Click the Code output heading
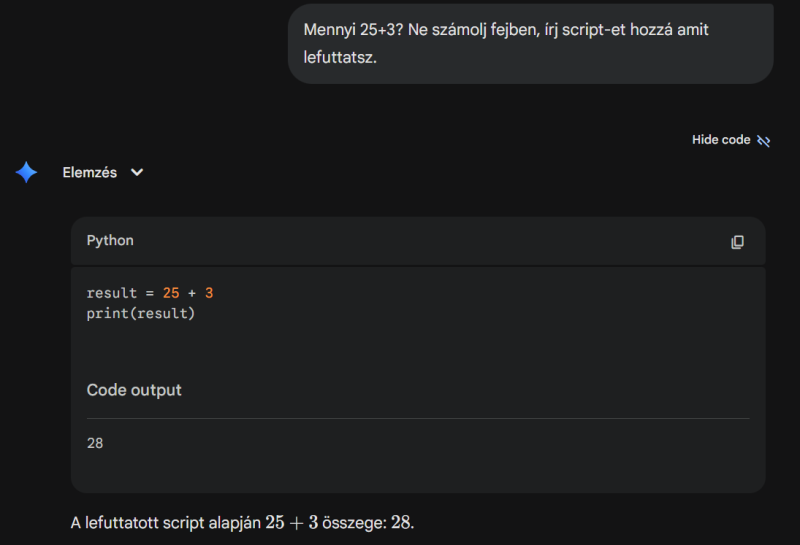This screenshot has width=800, height=545. point(134,390)
